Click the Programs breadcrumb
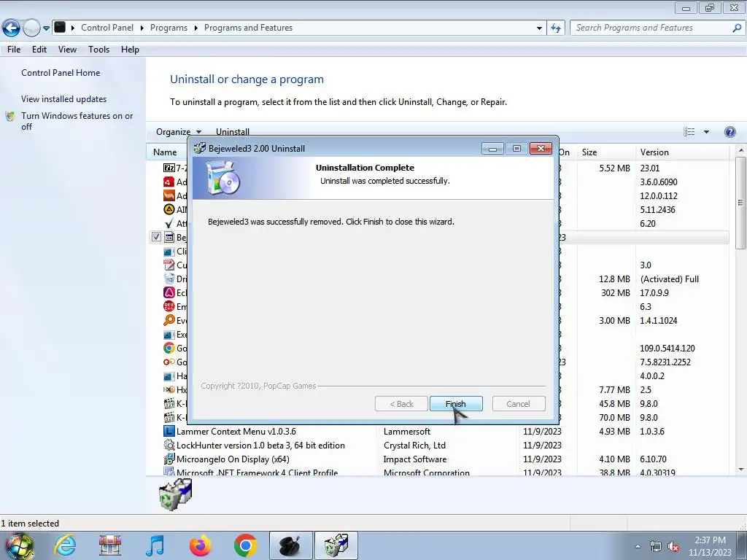Viewport: 747px width, 560px height. 169,28
